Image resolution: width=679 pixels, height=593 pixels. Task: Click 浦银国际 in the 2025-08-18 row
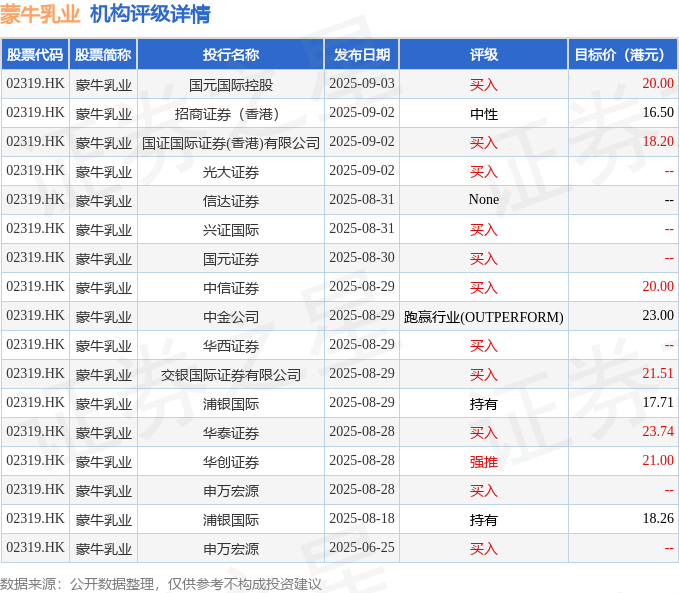tap(231, 520)
